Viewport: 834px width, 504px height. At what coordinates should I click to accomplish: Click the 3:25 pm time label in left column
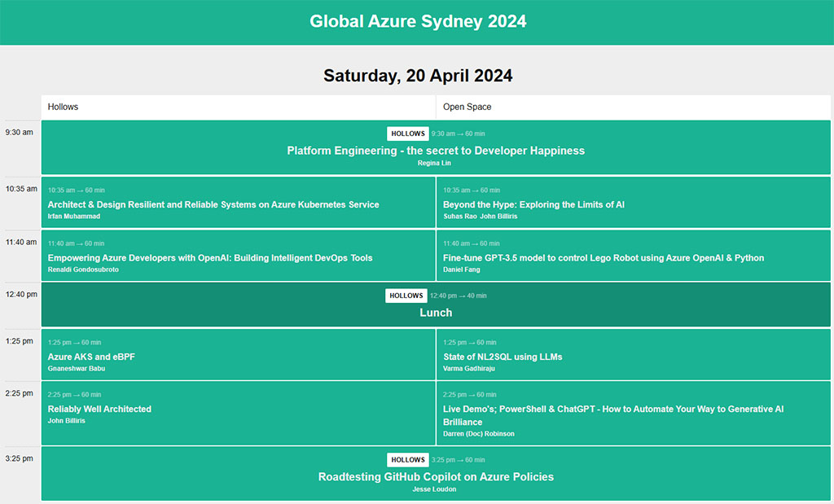[20, 458]
